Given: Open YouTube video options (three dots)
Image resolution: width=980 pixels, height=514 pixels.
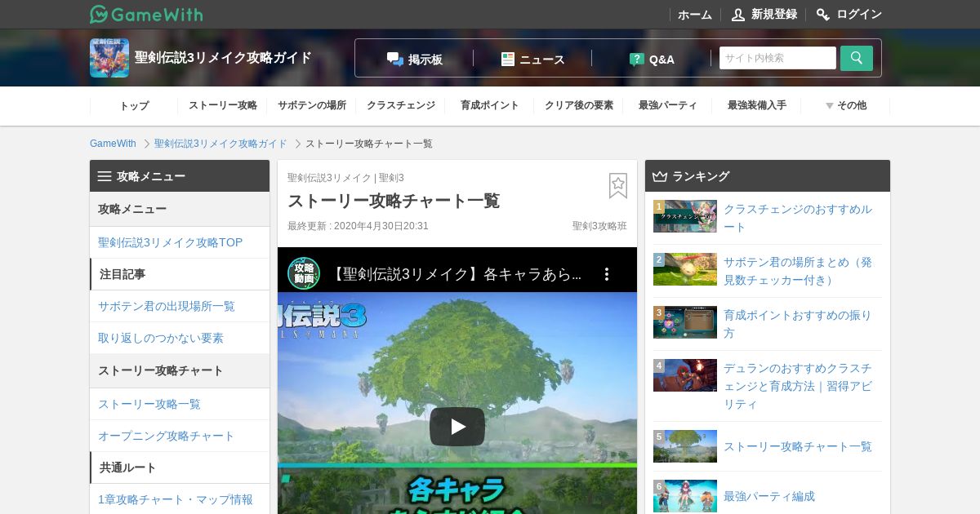Looking at the screenshot, I should 606,274.
